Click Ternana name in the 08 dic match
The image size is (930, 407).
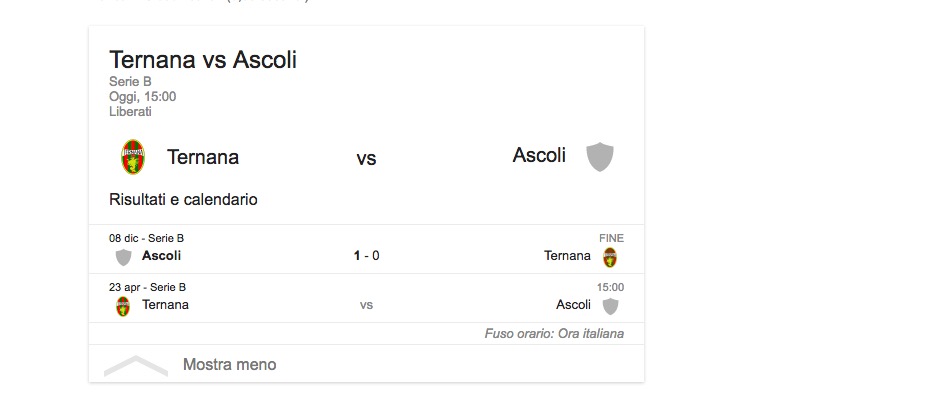[567, 256]
